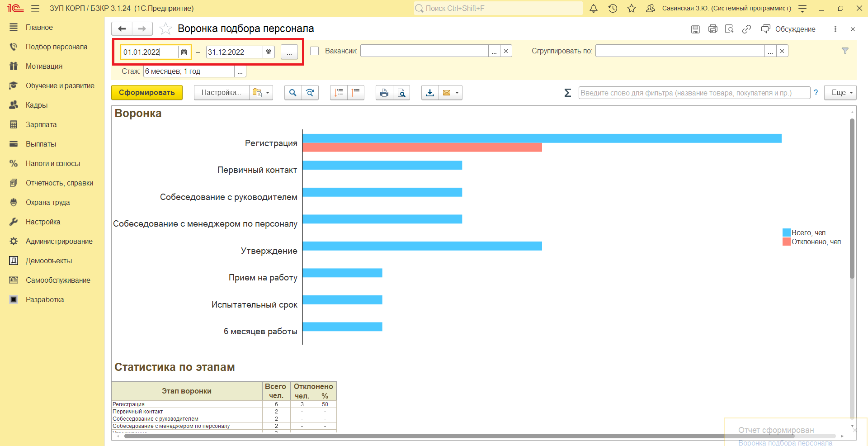
Task: Open period selection ellipsis button
Action: click(289, 52)
